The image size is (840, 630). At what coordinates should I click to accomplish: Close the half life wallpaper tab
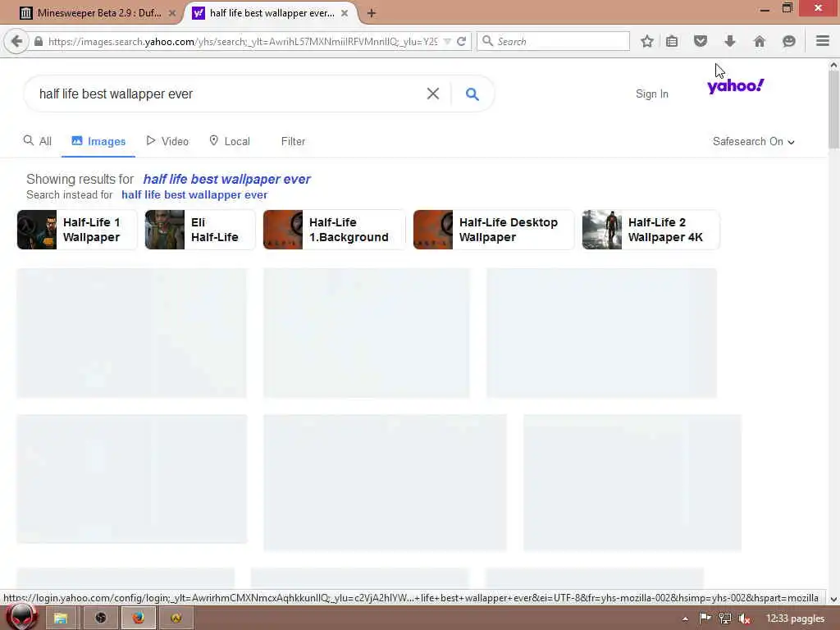coord(345,13)
